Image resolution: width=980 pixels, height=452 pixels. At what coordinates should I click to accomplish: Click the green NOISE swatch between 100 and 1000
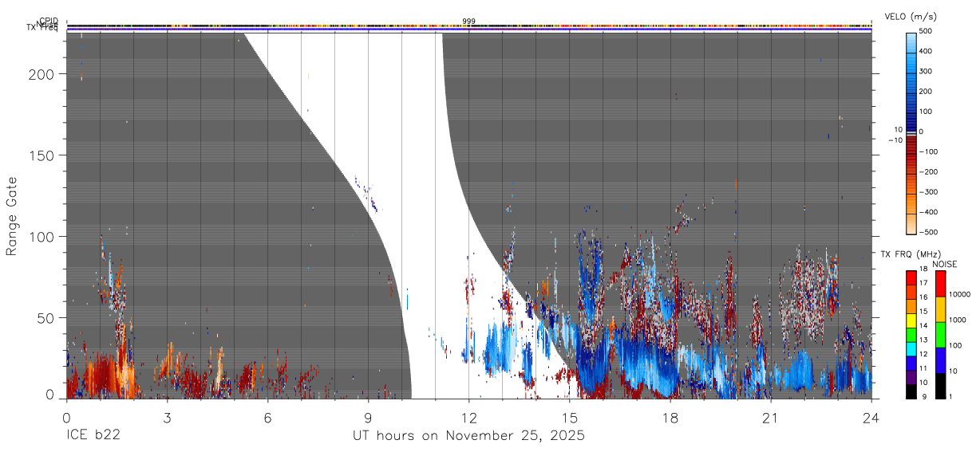click(940, 335)
